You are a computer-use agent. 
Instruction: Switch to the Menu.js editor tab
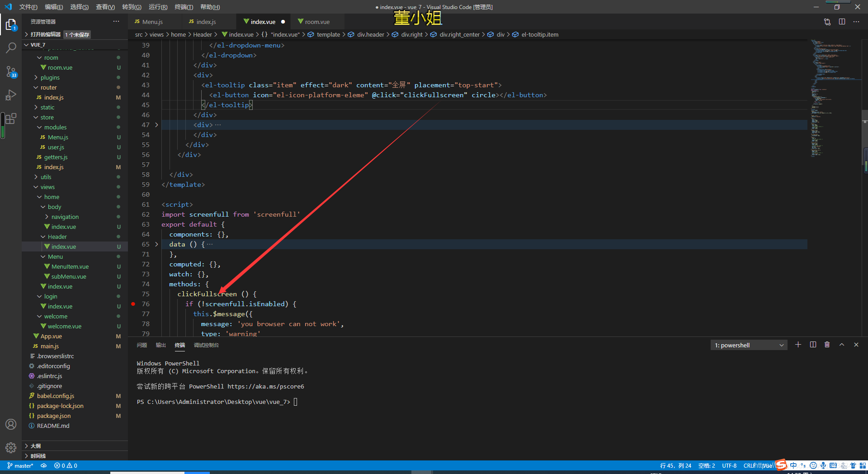(152, 22)
